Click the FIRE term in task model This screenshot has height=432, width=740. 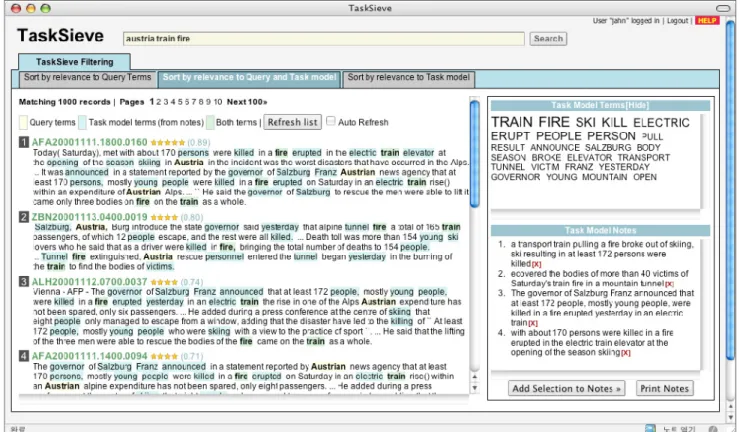click(554, 122)
